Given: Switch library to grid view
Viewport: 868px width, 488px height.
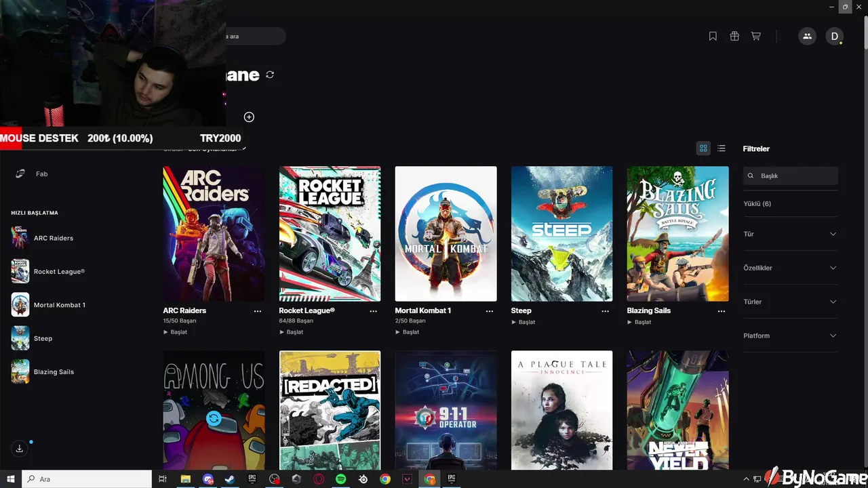Looking at the screenshot, I should click(x=703, y=148).
